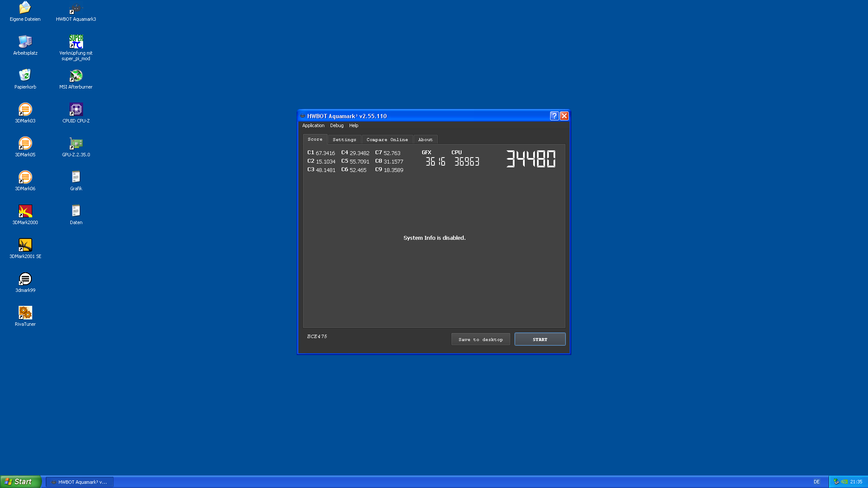Screen dimensions: 868x488
Task: Click the C4 value 29.3482
Action: 359,153
